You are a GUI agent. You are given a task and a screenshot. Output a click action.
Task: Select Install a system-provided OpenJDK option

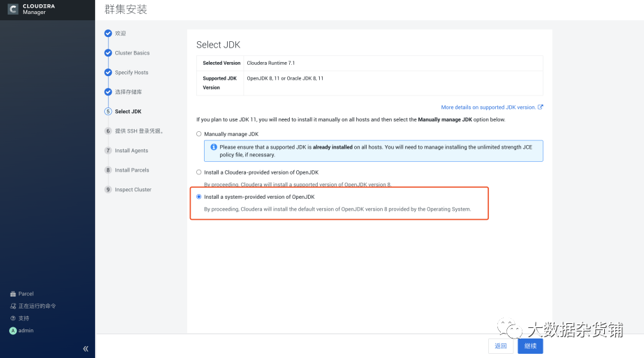pyautogui.click(x=199, y=197)
